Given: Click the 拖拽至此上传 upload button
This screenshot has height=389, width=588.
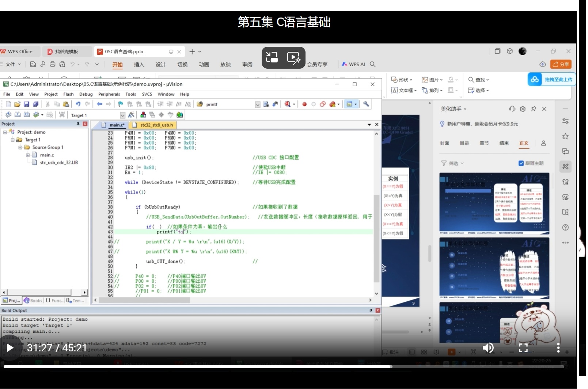Looking at the screenshot, I should (x=551, y=79).
